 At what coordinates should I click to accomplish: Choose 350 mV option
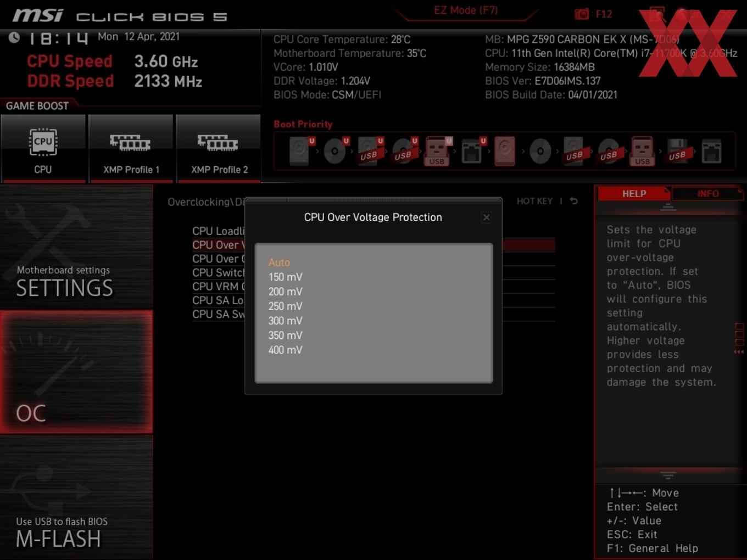(285, 335)
